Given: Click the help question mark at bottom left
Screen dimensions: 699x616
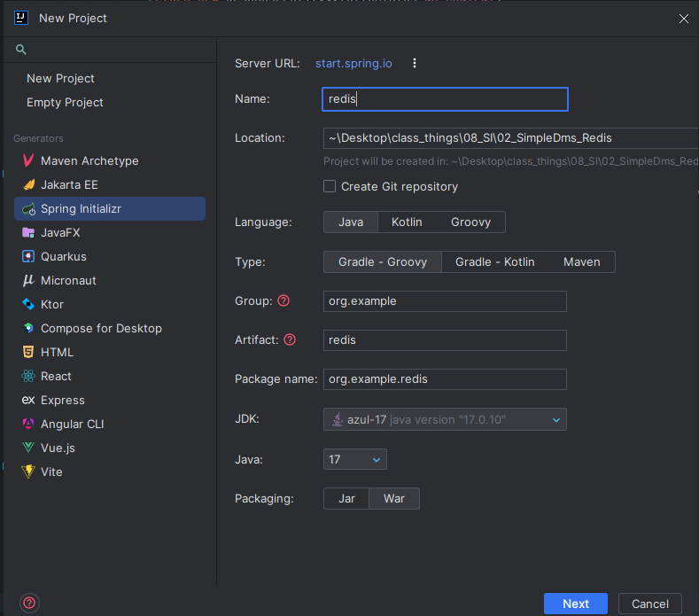Looking at the screenshot, I should click(x=29, y=603).
